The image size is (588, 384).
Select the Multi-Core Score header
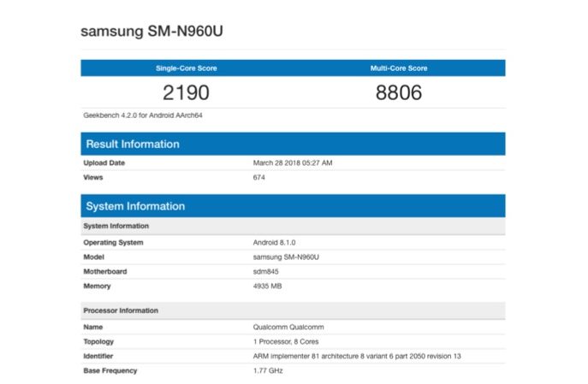[x=399, y=68]
